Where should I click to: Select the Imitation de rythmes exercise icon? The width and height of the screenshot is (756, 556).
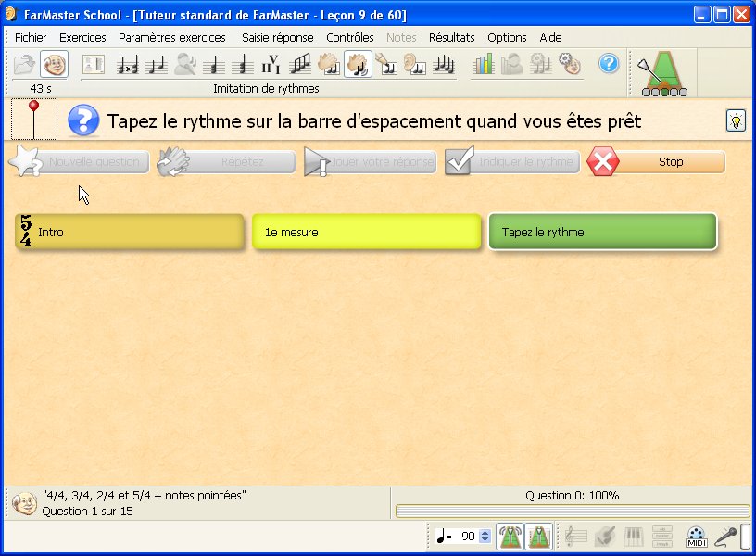click(x=358, y=65)
